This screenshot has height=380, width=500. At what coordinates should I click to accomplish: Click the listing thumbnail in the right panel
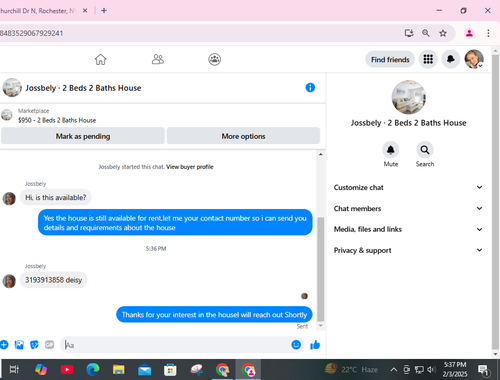(x=408, y=97)
